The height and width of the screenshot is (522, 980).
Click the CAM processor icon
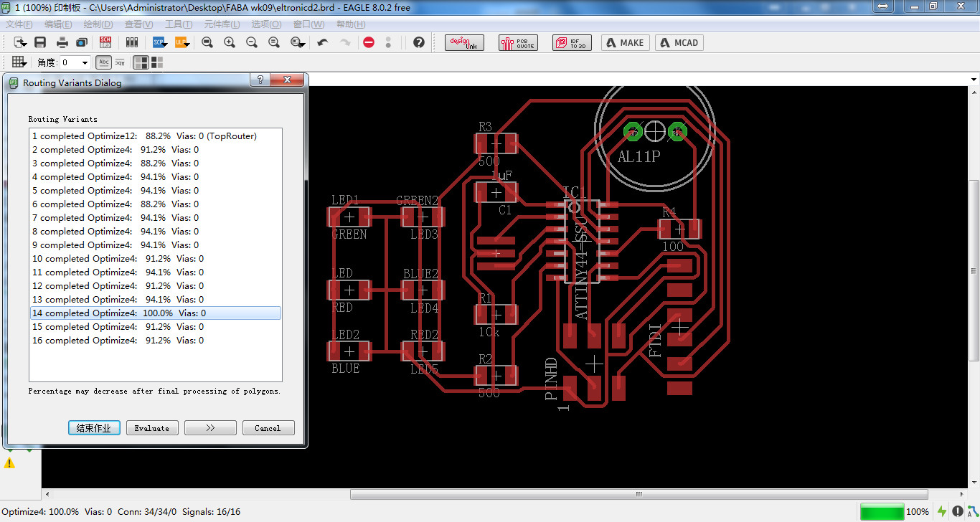[82, 42]
